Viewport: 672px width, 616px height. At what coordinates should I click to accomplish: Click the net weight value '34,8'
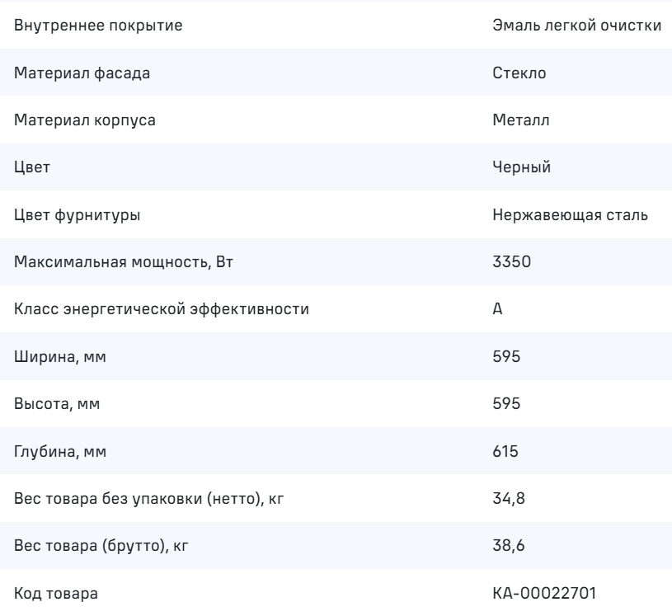pyautogui.click(x=505, y=501)
